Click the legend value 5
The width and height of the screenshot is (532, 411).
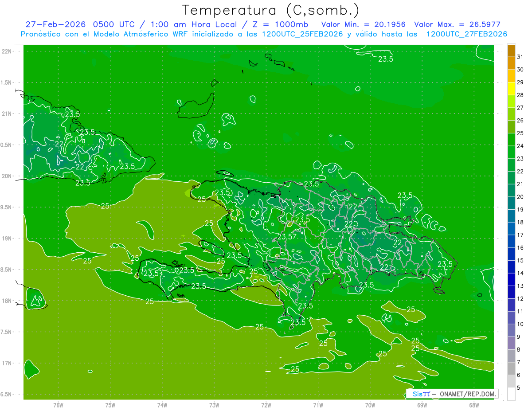pyautogui.click(x=519, y=388)
